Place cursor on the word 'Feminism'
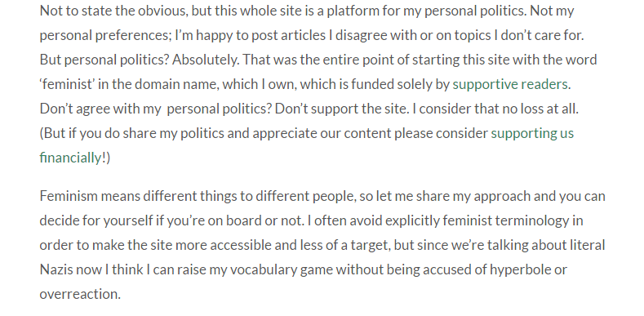Viewport: 644px width, 316px height. [x=69, y=196]
